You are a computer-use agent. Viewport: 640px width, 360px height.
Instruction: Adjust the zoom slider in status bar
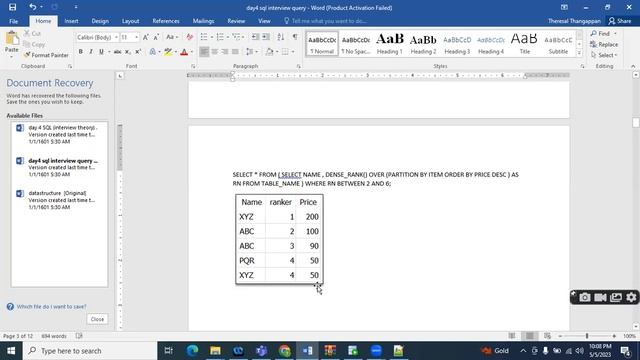pyautogui.click(x=587, y=336)
